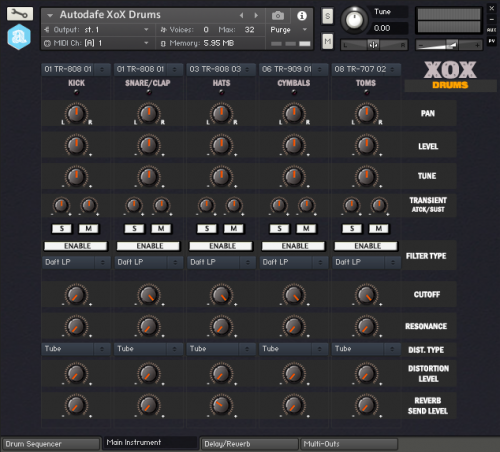This screenshot has width=500, height=452.
Task: Toggle the header Solo S button
Action: point(328,16)
